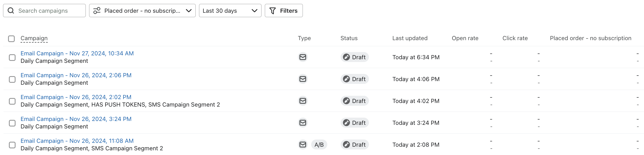The width and height of the screenshot is (644, 155).
Task: Toggle the select-all campaigns checkbox
Action: 11,38
